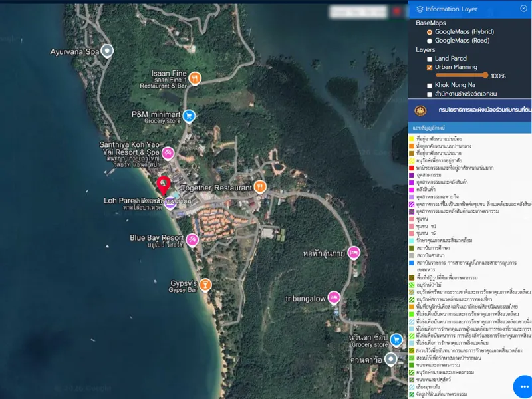The height and width of the screenshot is (399, 532).
Task: Click the Gypsy's Bar cocktail marker icon
Action: click(x=206, y=285)
